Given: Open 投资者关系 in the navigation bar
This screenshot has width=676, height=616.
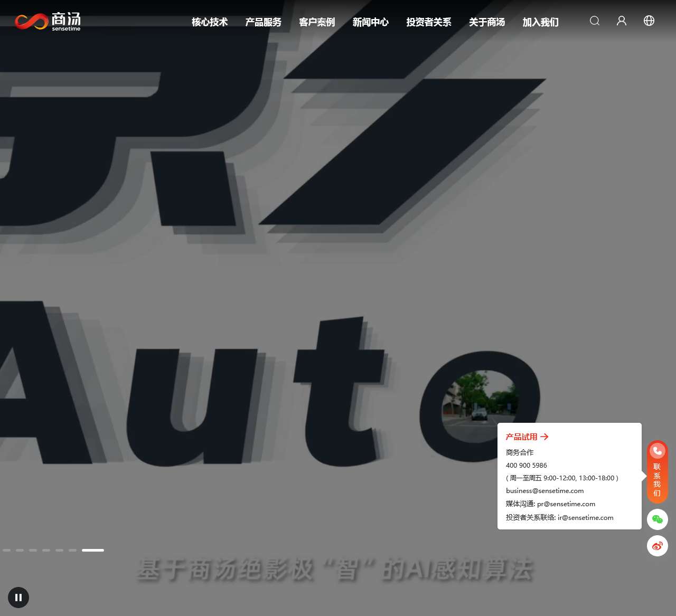Looking at the screenshot, I should pos(429,22).
